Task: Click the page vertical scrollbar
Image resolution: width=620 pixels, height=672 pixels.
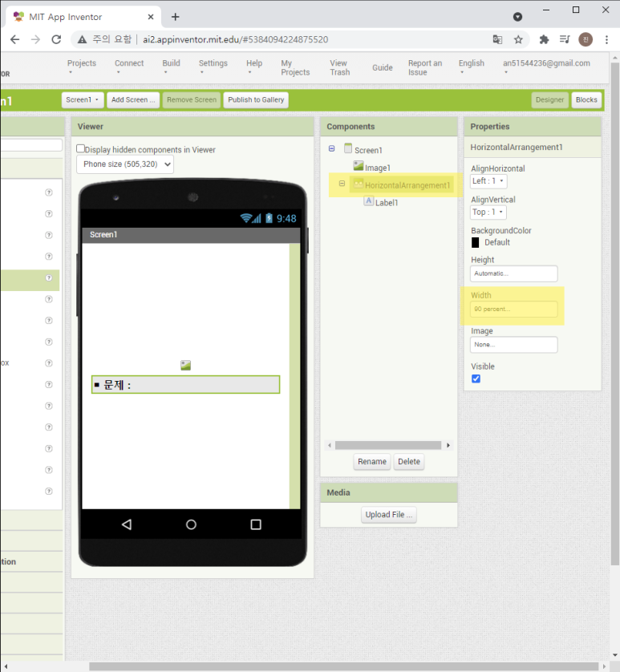Action: coord(615,313)
